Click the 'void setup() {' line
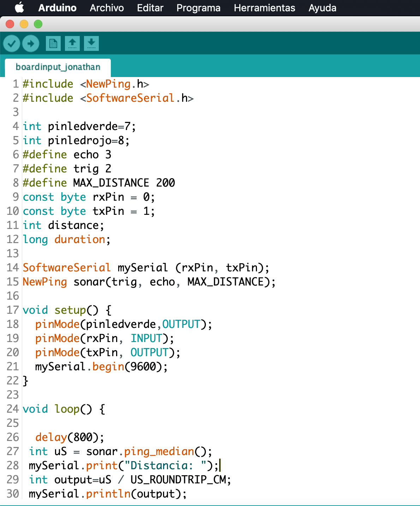 67,310
